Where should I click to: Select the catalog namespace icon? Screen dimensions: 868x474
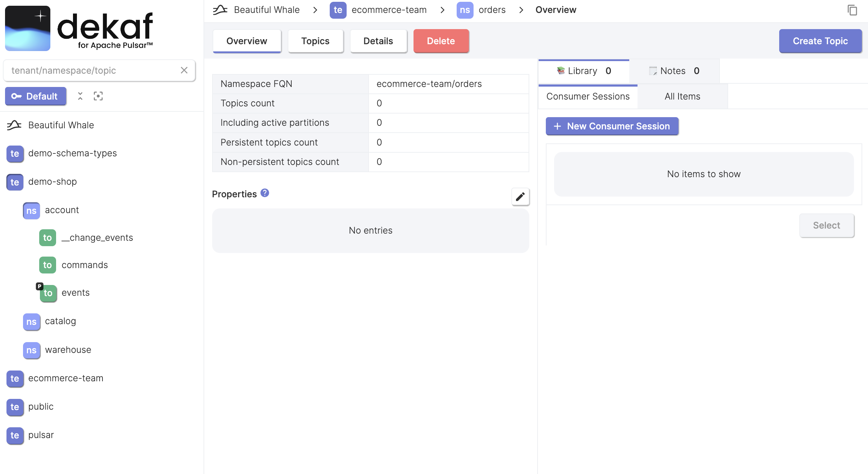31,321
